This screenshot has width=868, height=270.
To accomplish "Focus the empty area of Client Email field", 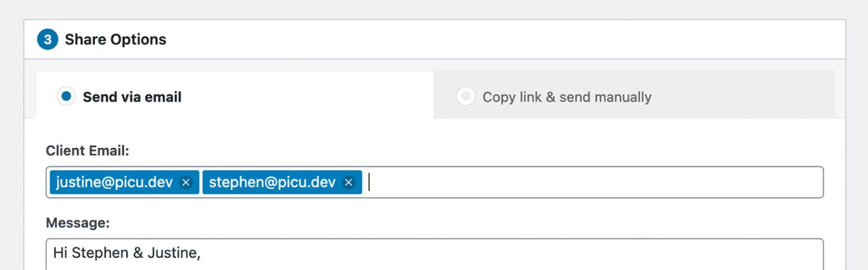I will click(593, 182).
